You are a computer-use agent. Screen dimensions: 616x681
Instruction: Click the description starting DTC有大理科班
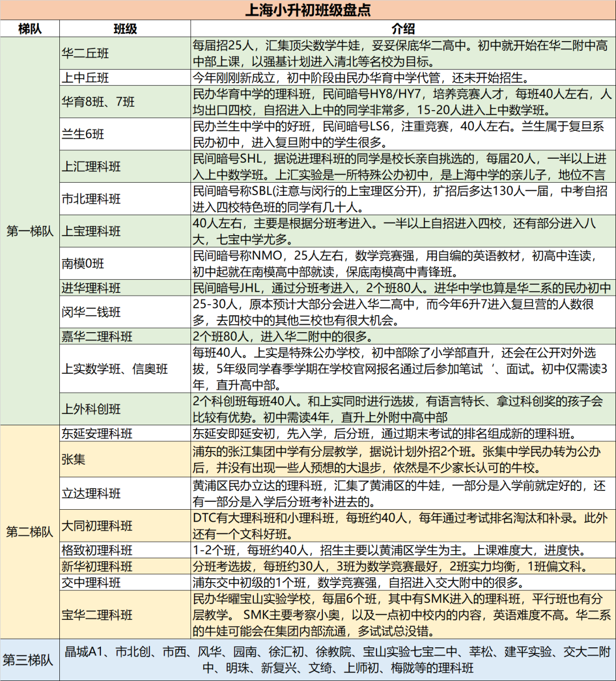(x=403, y=526)
